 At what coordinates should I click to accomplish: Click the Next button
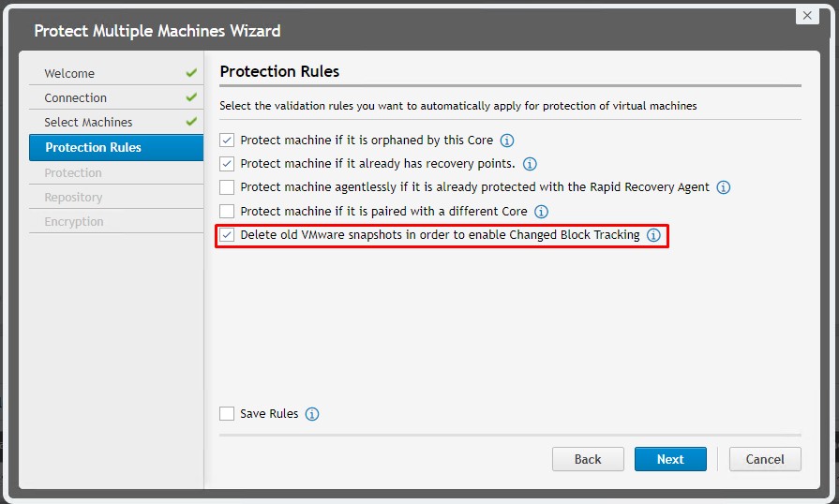[670, 459]
